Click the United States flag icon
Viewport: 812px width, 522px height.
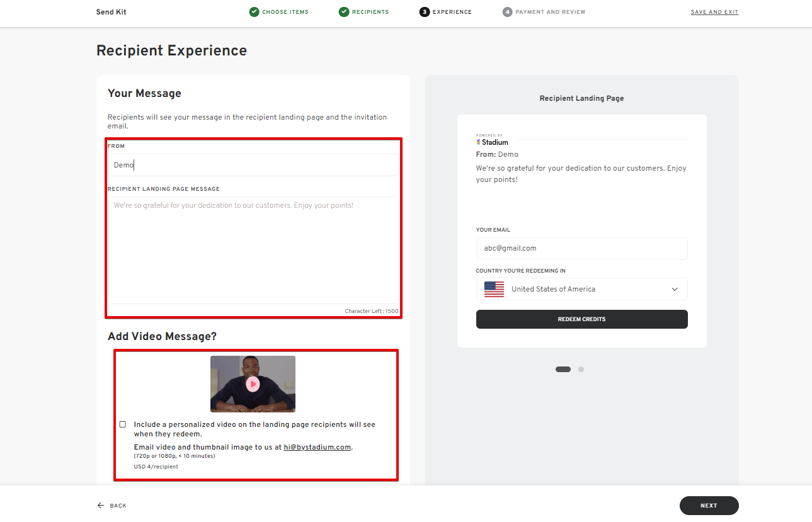[494, 289]
